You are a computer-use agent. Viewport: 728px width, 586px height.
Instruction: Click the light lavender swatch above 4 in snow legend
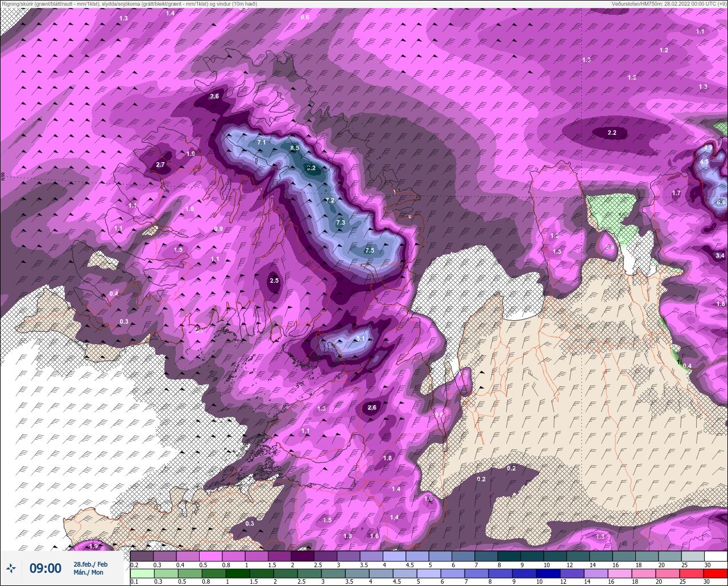point(394,556)
